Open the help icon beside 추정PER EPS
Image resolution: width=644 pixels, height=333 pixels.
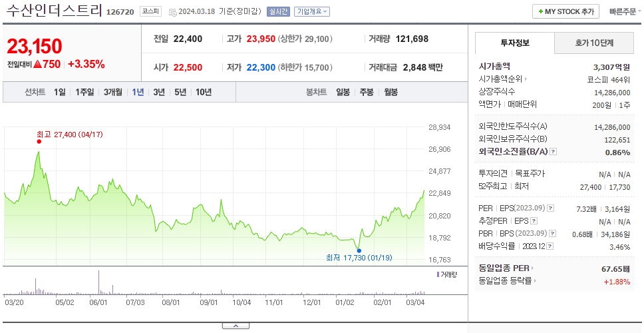tap(534, 222)
